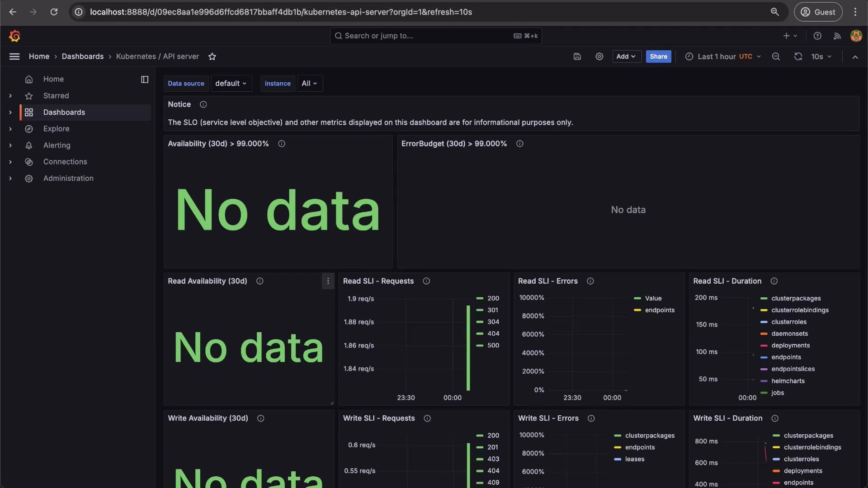Open Alerting in the sidebar
This screenshot has width=868, height=488.
[57, 145]
